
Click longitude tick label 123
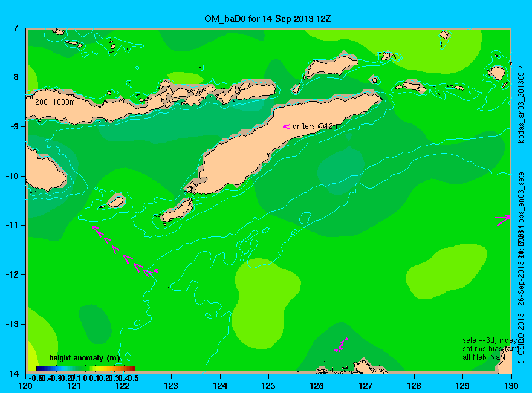click(171, 386)
